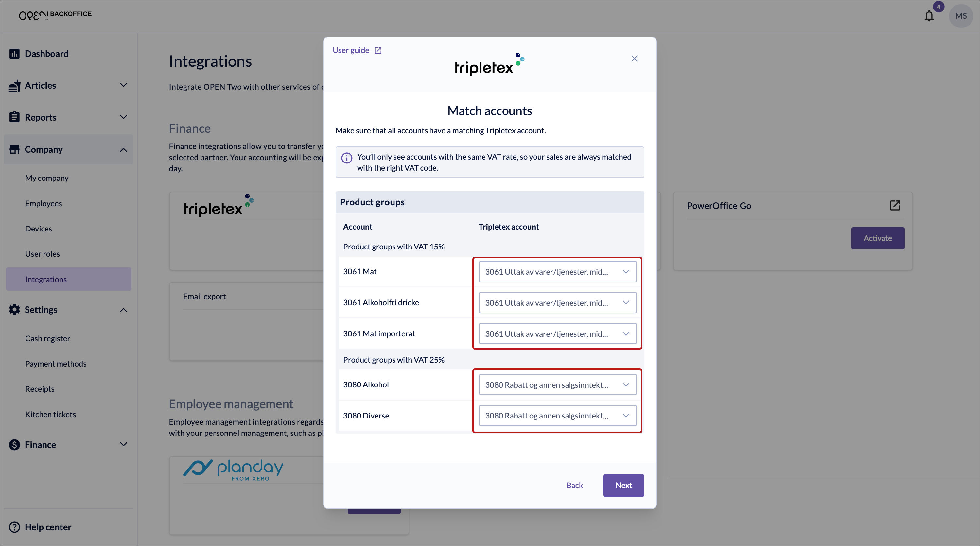Expand the Articles menu section
980x546 pixels.
(123, 85)
